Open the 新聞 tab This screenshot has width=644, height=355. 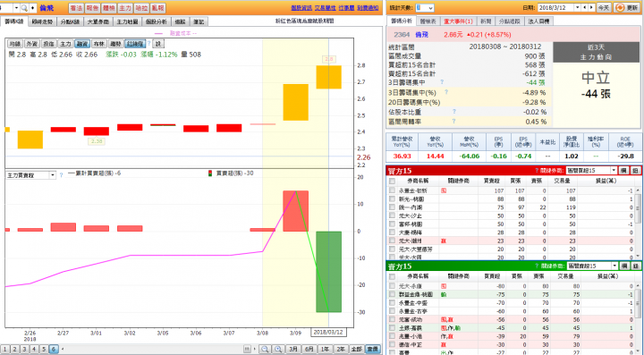[486, 21]
